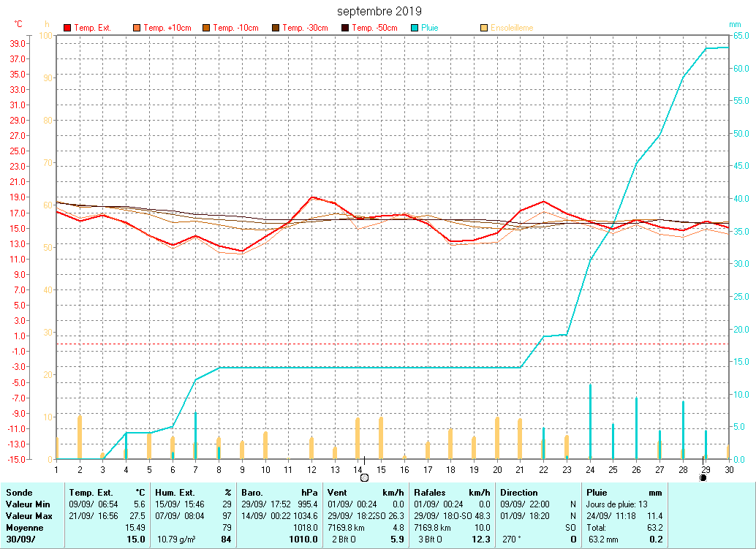Click the red Temp. Ext. legend square
This screenshot has height=549, width=756.
point(68,28)
